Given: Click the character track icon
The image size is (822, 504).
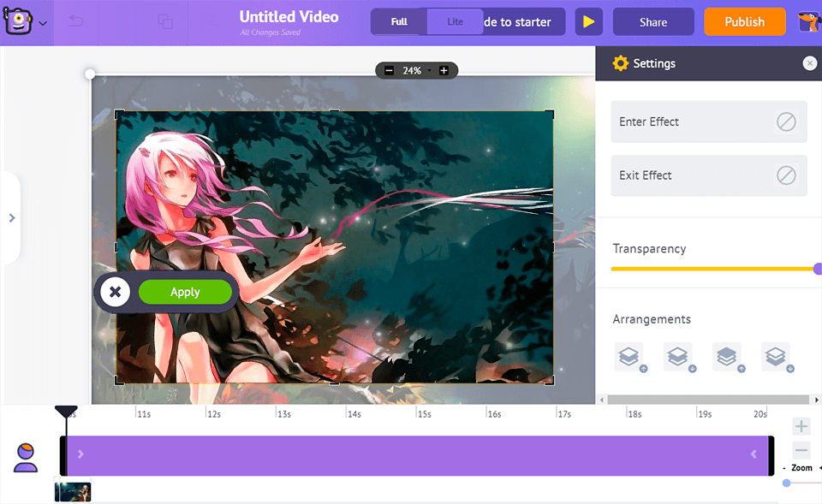Looking at the screenshot, I should [26, 458].
